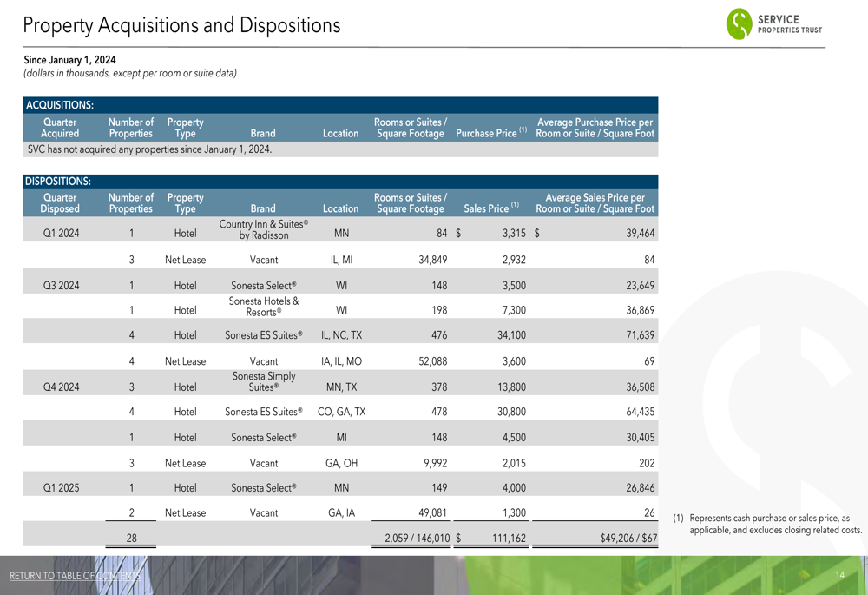Image resolution: width=868 pixels, height=595 pixels.
Task: Click the "Quarter Acquired" column header
Action: pyautogui.click(x=60, y=128)
